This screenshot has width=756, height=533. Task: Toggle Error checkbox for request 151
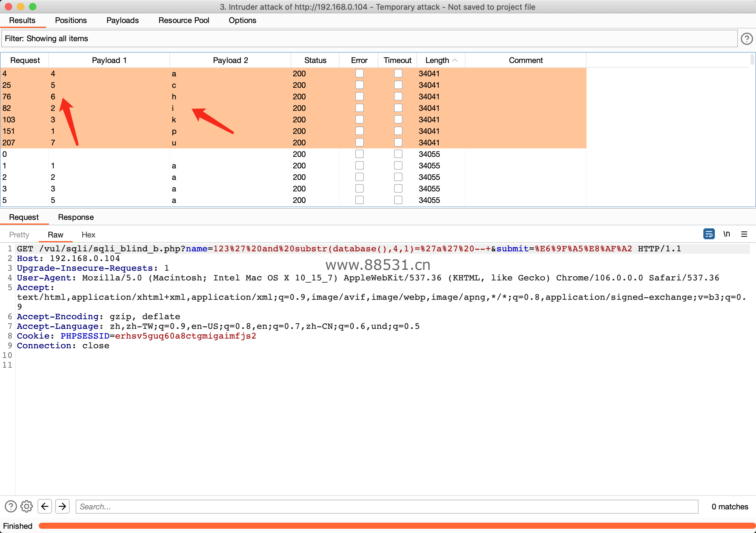click(x=359, y=131)
